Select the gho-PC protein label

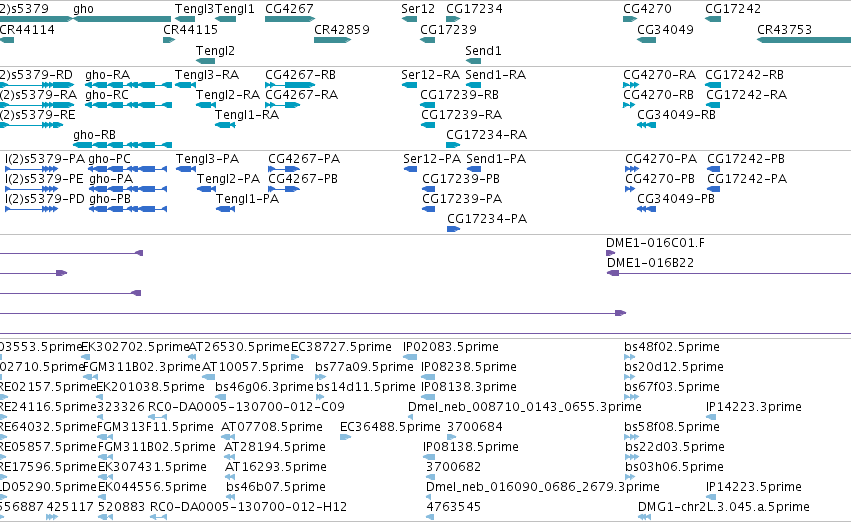point(109,158)
